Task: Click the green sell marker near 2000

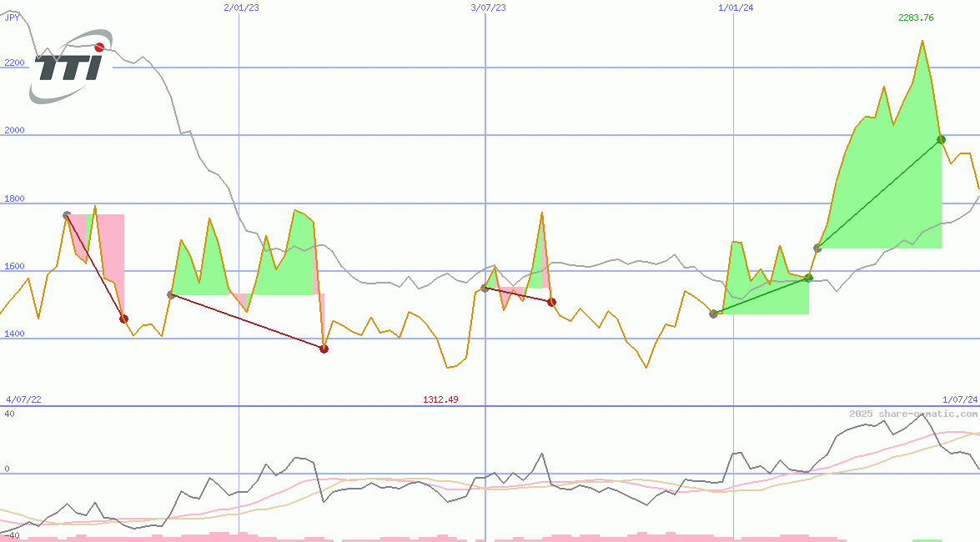Action: click(942, 140)
